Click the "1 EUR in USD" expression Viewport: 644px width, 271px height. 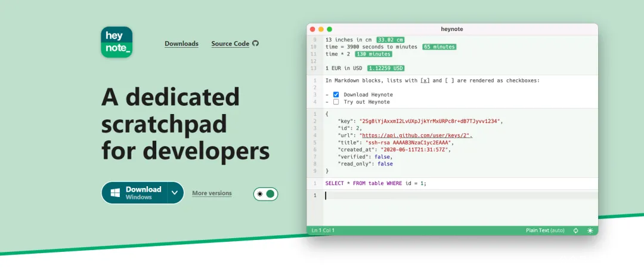[x=344, y=68]
